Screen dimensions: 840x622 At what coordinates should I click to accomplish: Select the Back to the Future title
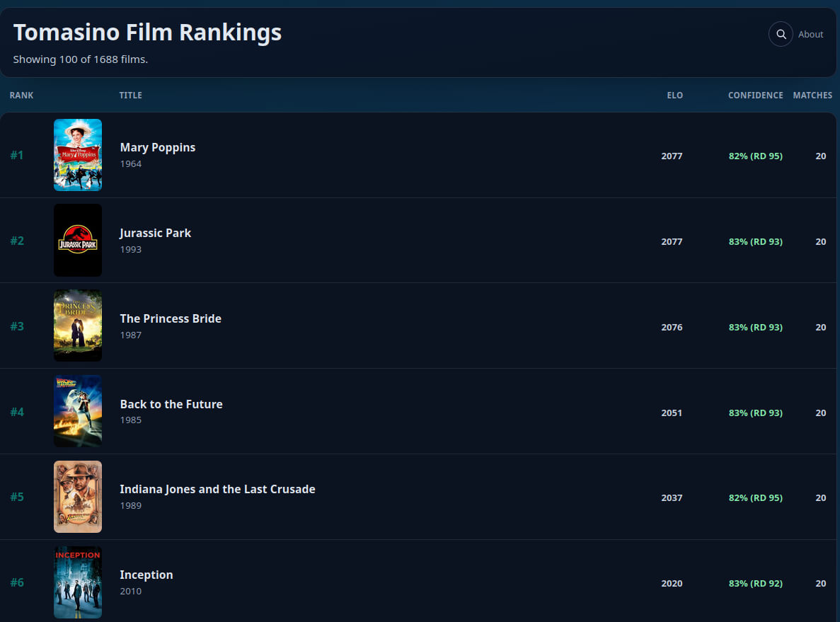171,404
